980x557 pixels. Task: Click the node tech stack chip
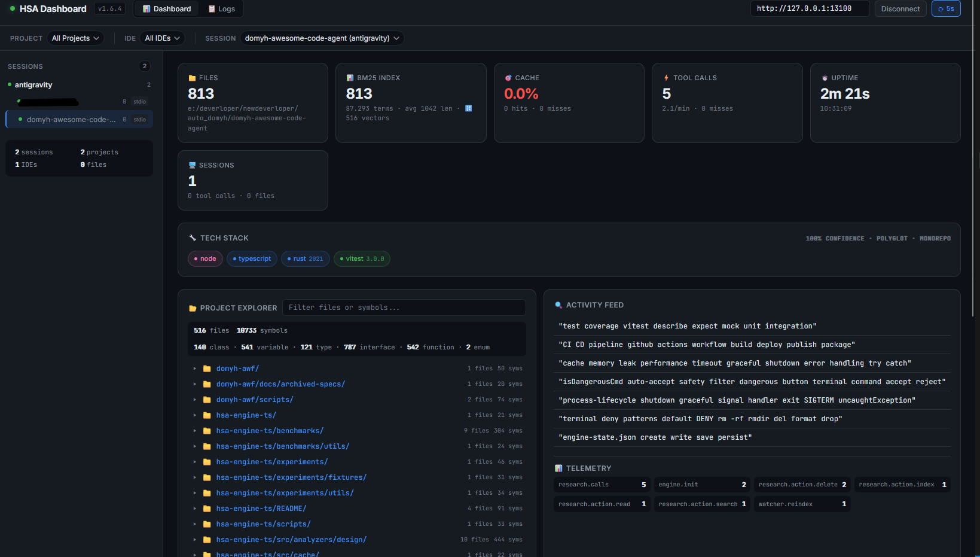[205, 259]
